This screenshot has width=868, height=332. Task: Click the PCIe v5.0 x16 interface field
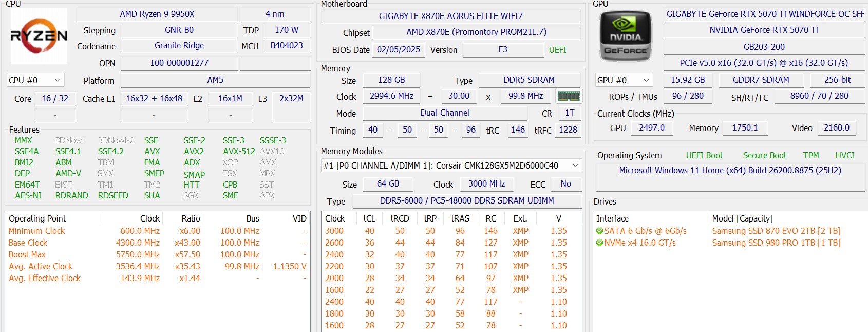pos(764,63)
